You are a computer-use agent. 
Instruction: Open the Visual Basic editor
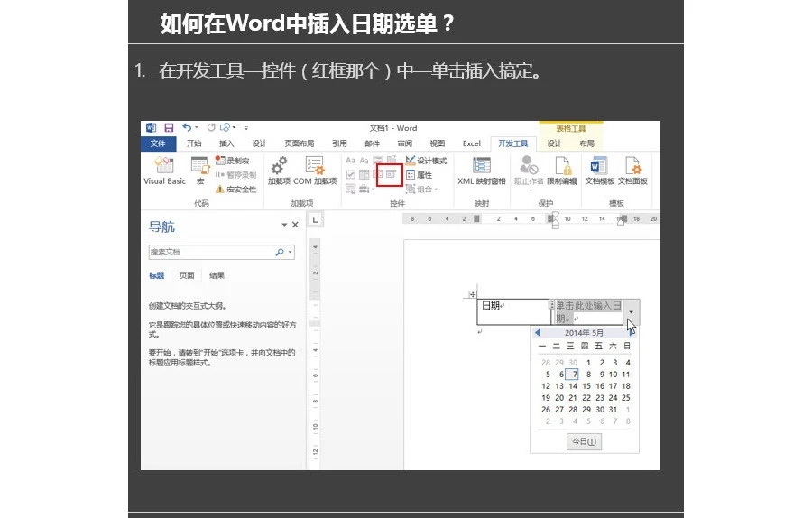164,171
